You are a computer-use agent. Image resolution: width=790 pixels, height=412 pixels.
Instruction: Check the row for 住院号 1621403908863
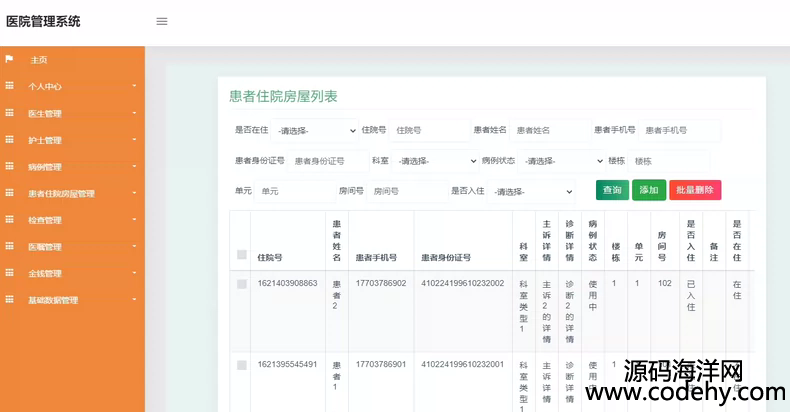pyautogui.click(x=241, y=284)
